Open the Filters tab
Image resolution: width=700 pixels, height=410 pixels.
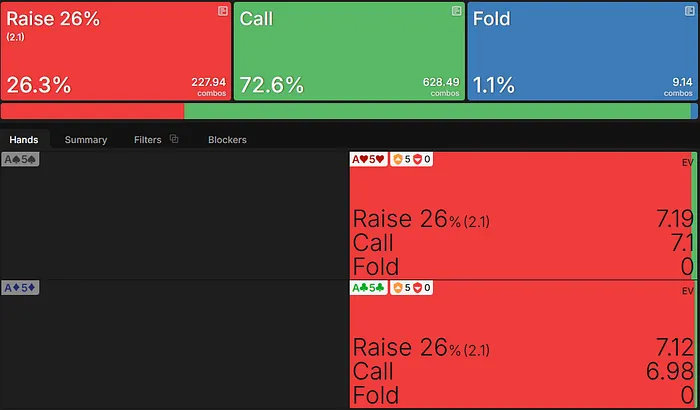pyautogui.click(x=147, y=140)
